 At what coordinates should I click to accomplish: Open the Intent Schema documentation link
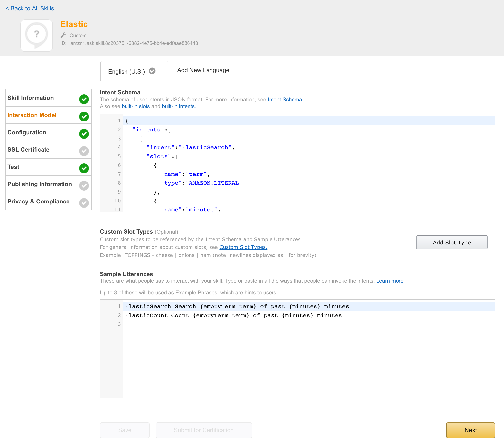point(285,100)
